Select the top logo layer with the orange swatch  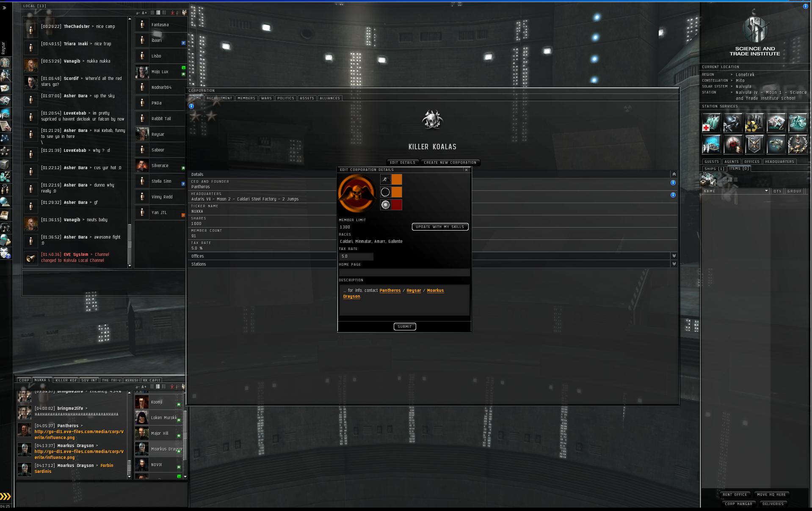tap(385, 179)
